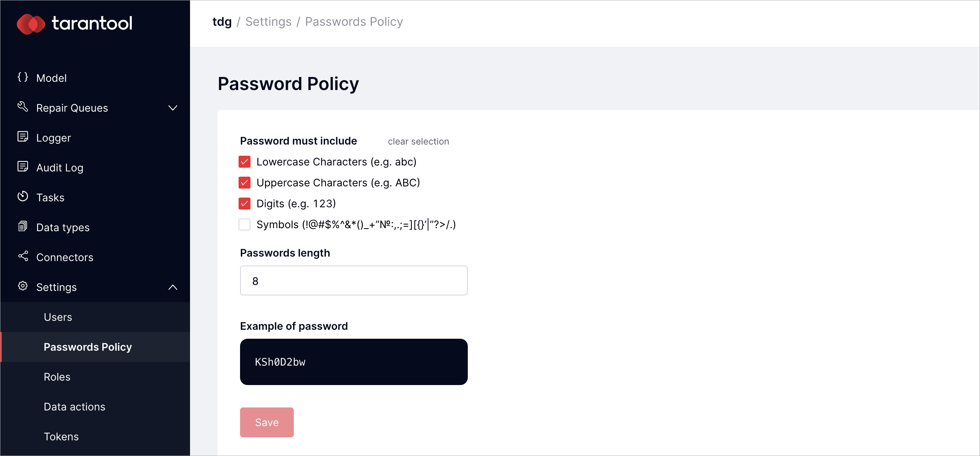980x456 pixels.
Task: Click the Tasks clock icon
Action: [x=23, y=196]
